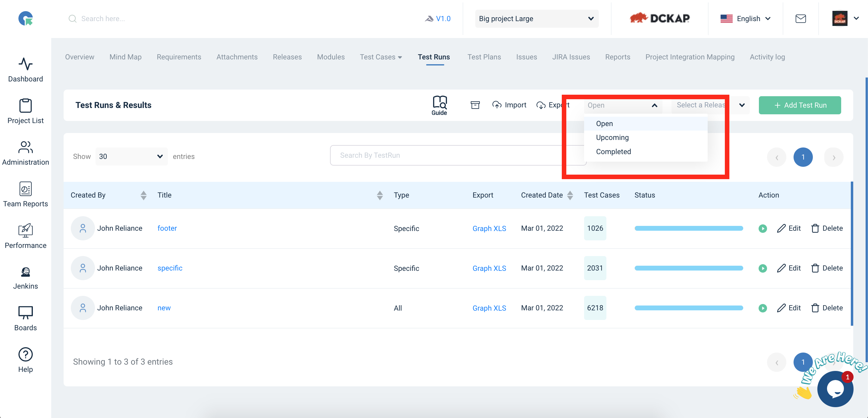Open Project Integration Mapping tab

coord(690,57)
